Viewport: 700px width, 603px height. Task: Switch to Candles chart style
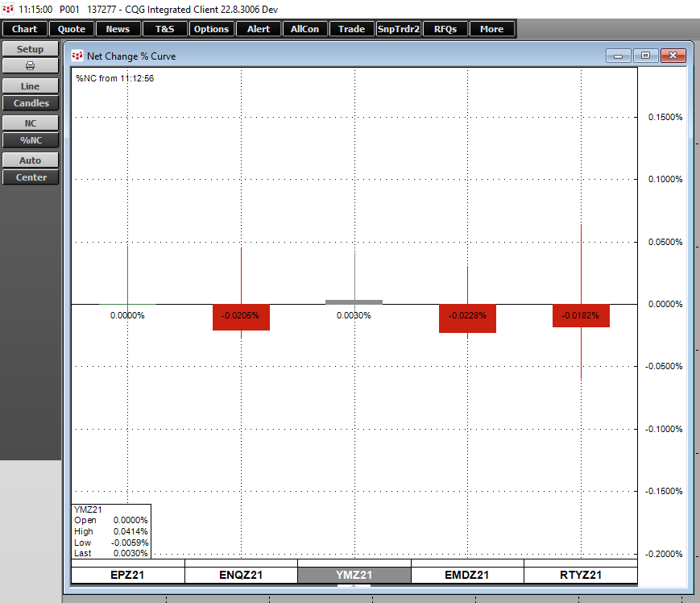pyautogui.click(x=30, y=103)
